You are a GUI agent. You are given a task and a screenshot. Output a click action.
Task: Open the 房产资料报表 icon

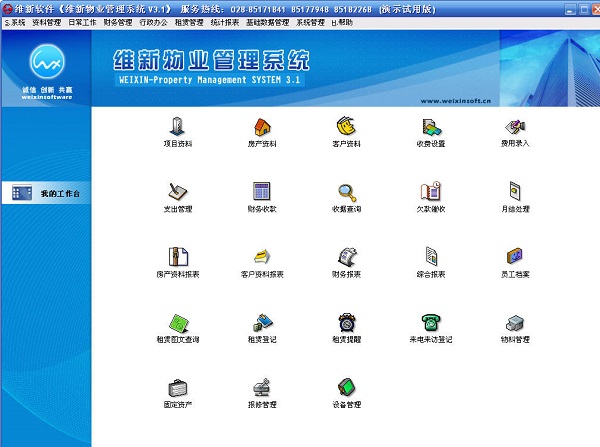pyautogui.click(x=178, y=256)
